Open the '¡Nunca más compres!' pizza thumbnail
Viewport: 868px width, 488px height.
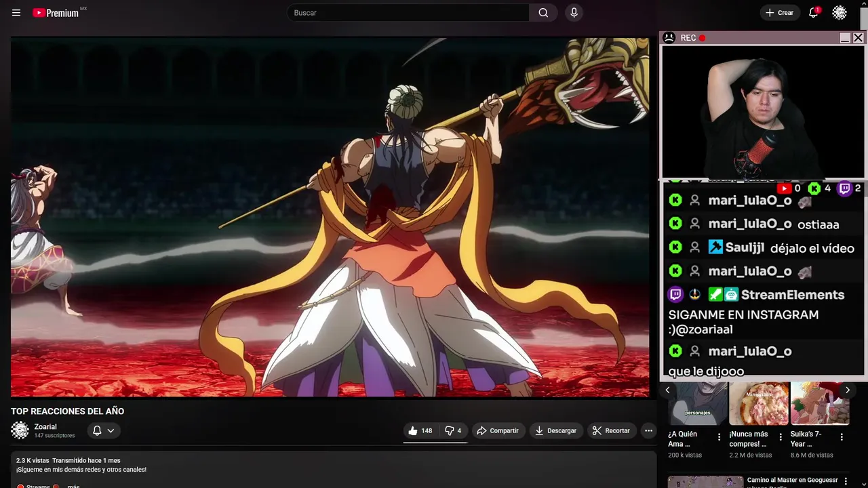[759, 403]
